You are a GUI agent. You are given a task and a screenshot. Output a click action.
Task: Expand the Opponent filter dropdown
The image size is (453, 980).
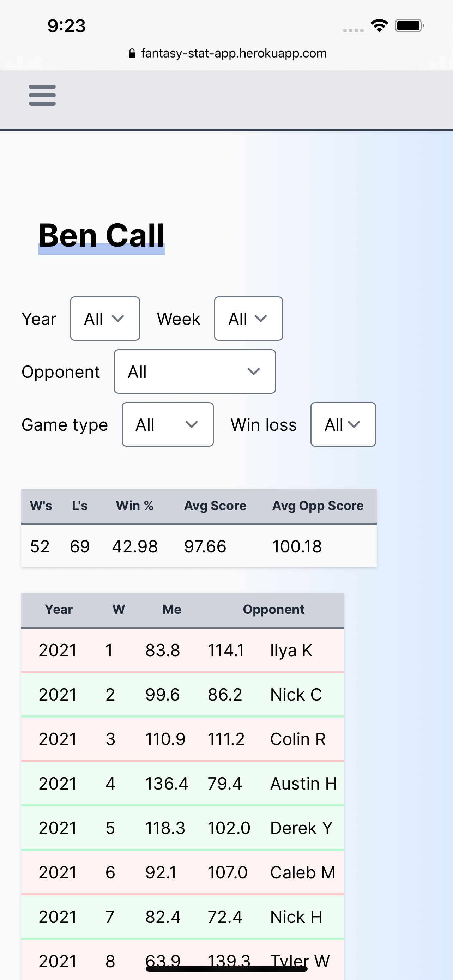[x=195, y=371]
